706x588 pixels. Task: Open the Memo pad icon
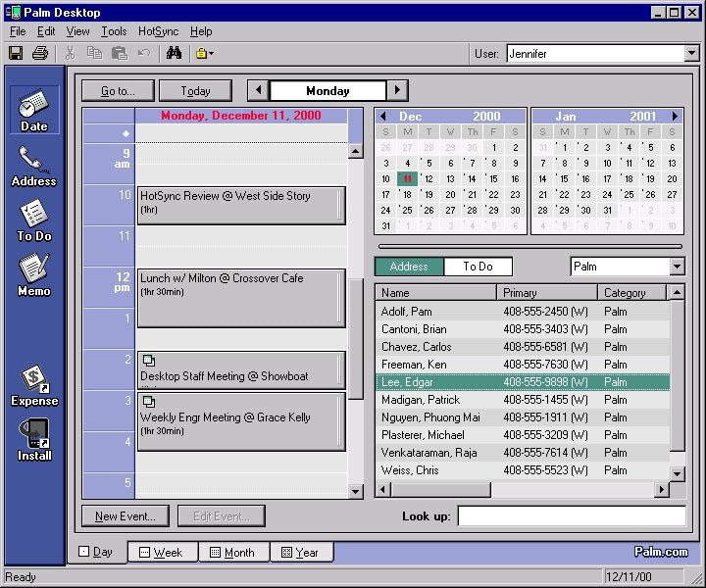(34, 274)
